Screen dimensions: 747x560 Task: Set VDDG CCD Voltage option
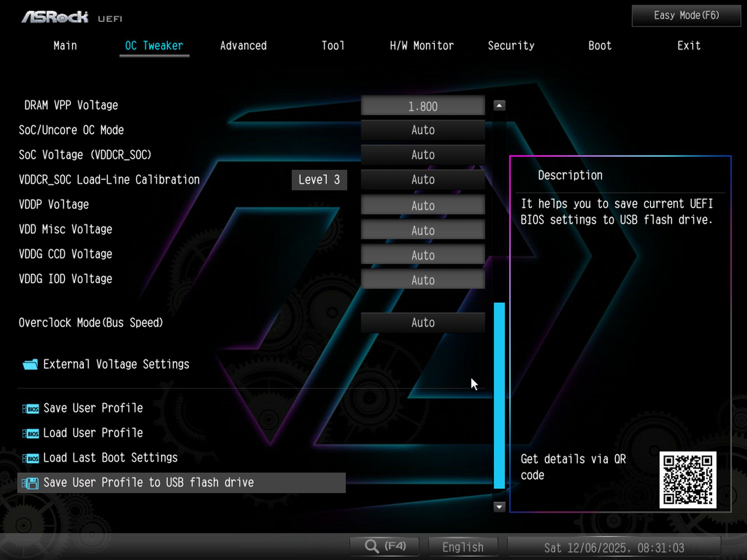423,255
